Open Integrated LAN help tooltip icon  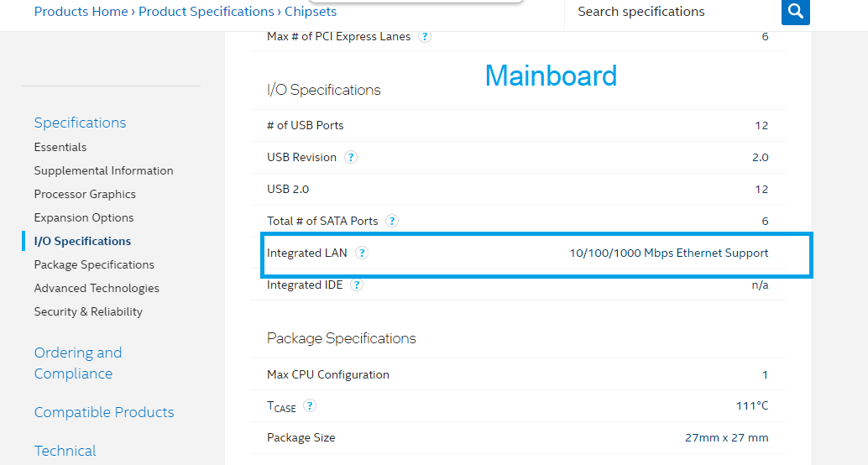pyautogui.click(x=362, y=253)
